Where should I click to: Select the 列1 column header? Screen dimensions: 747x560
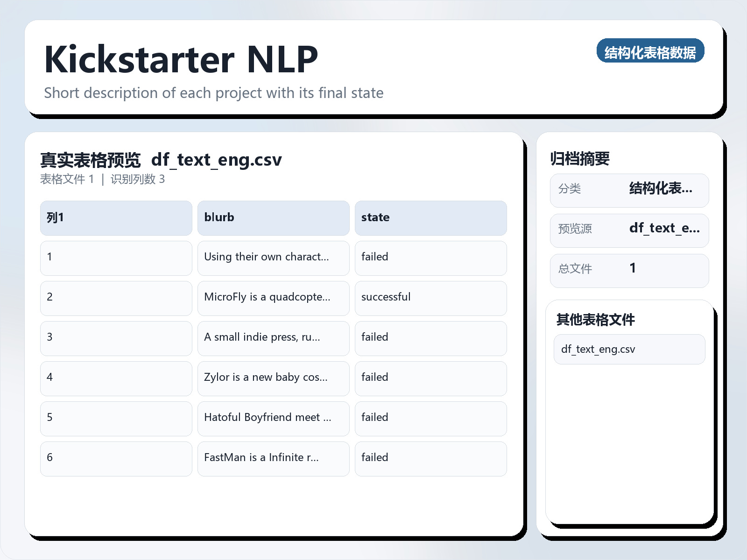click(116, 217)
